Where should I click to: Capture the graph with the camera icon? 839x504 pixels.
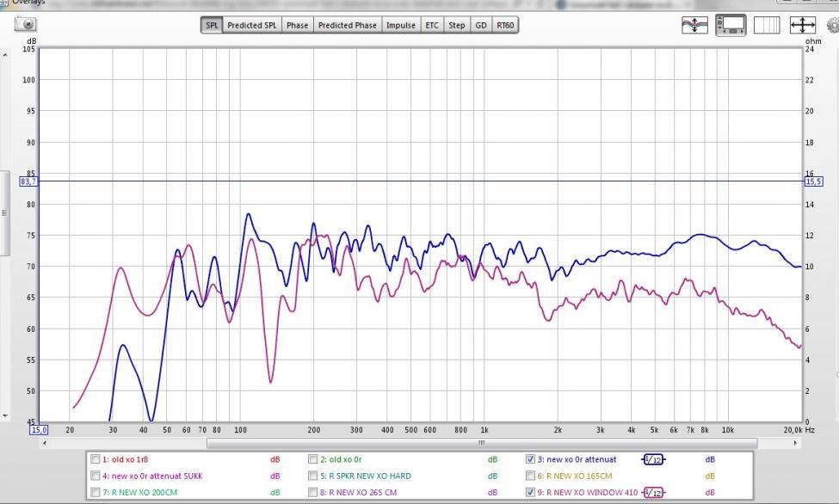point(25,25)
